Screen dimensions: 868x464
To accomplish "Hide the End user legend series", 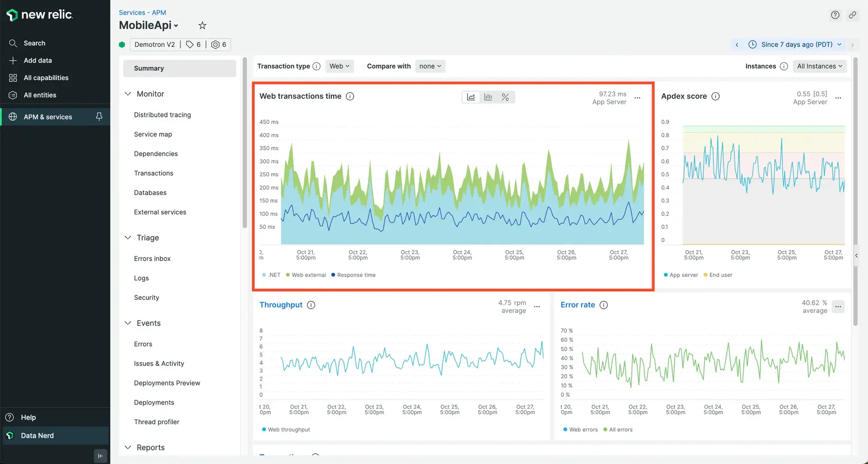I will 718,275.
